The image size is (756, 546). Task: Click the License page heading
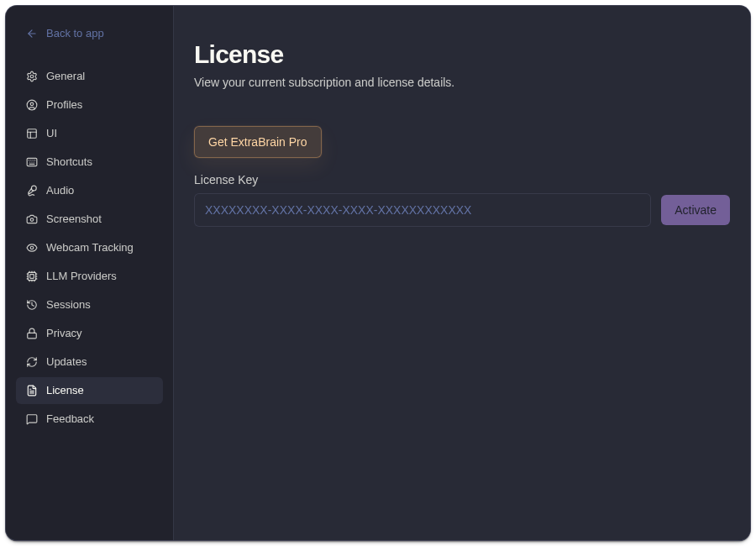point(239,55)
